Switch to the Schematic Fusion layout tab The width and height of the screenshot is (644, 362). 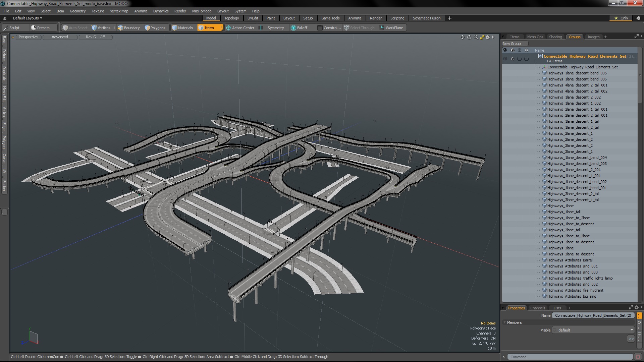(427, 18)
